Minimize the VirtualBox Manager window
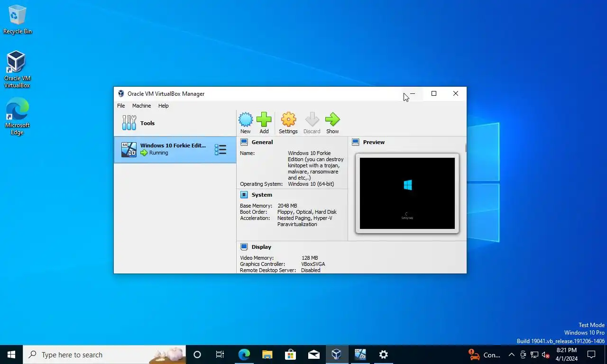This screenshot has height=364, width=607. [412, 94]
